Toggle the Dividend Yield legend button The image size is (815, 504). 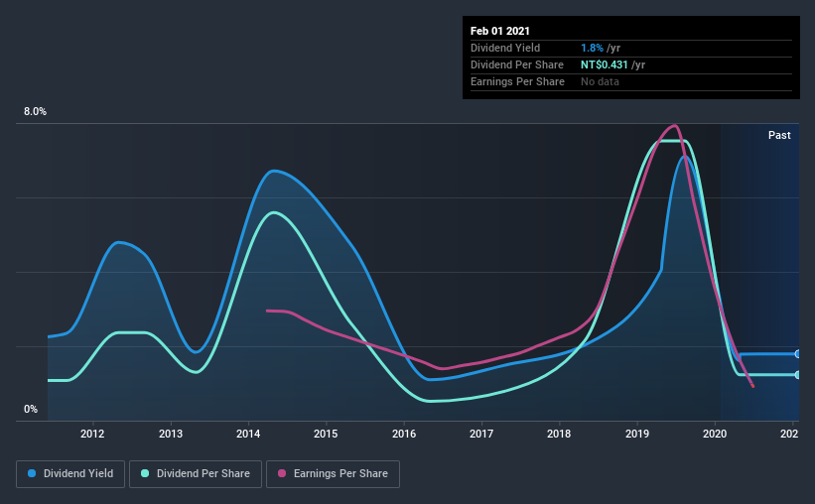coord(70,474)
